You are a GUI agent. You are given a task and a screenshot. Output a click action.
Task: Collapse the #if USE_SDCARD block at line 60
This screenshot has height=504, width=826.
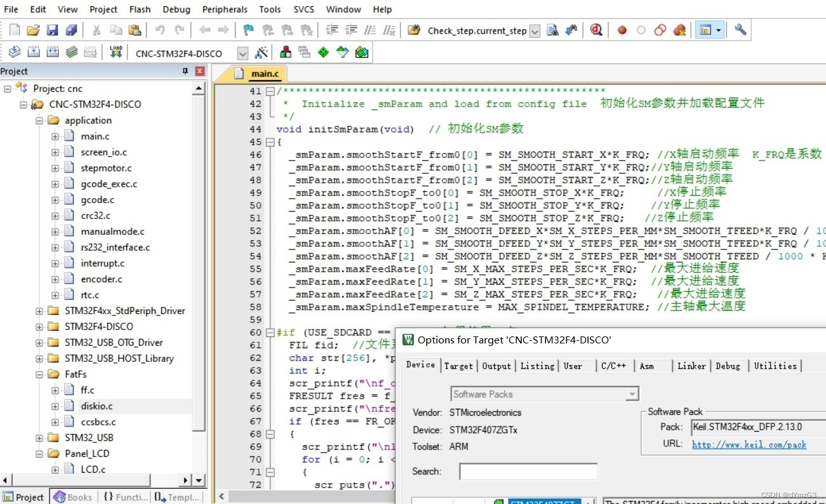(271, 333)
